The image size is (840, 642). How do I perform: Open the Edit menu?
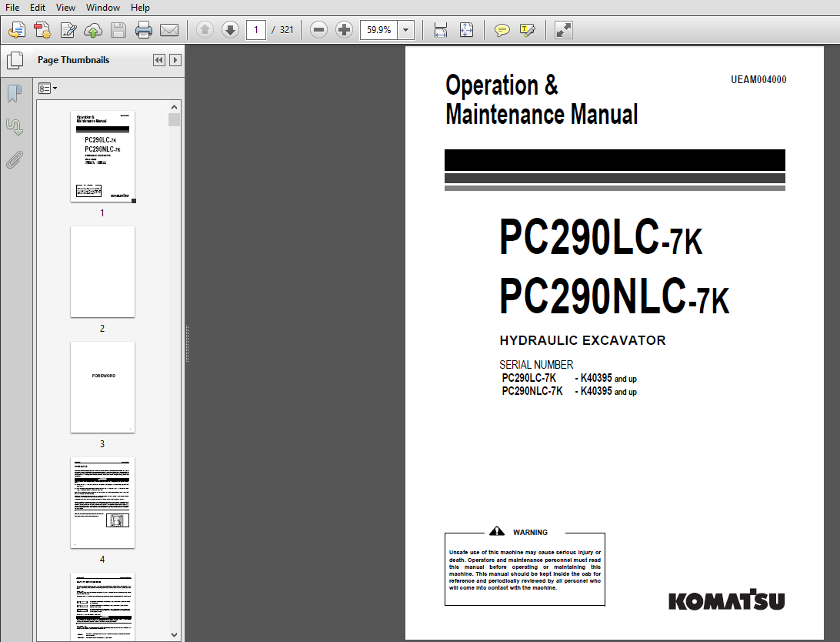click(38, 8)
